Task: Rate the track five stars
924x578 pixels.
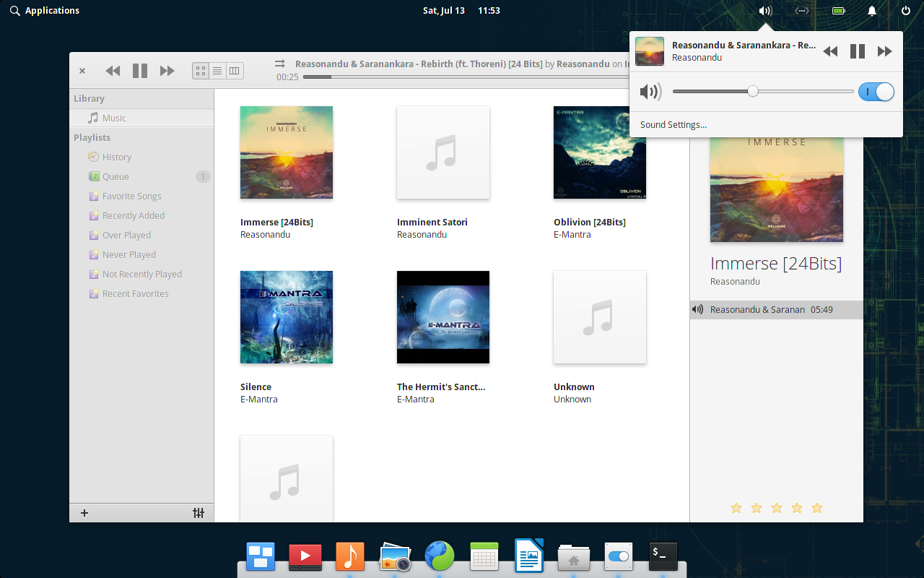Action: [817, 508]
